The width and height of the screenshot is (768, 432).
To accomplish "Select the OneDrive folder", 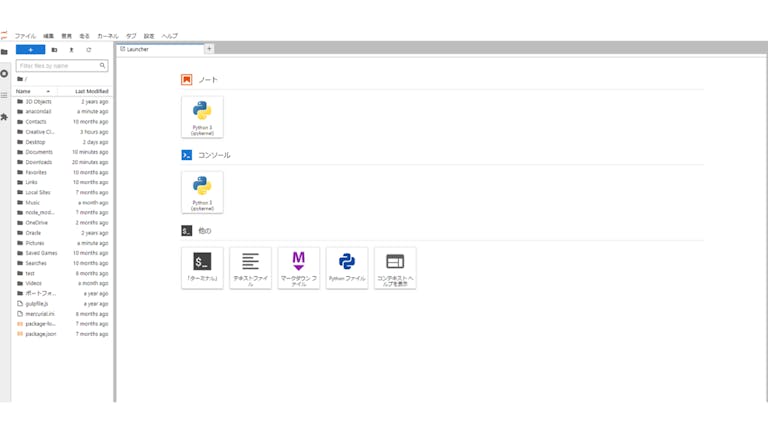I will (x=62, y=223).
